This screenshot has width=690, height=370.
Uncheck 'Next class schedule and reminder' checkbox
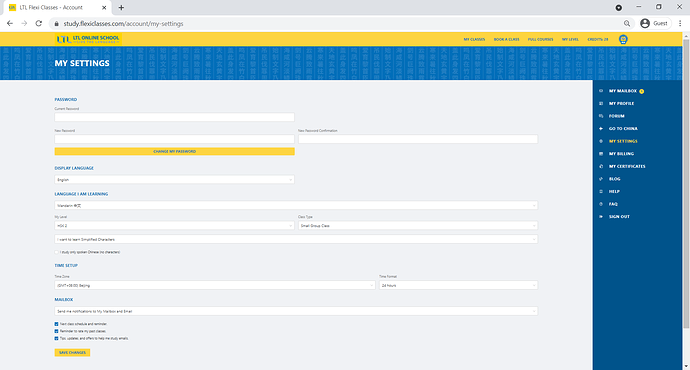coord(56,324)
